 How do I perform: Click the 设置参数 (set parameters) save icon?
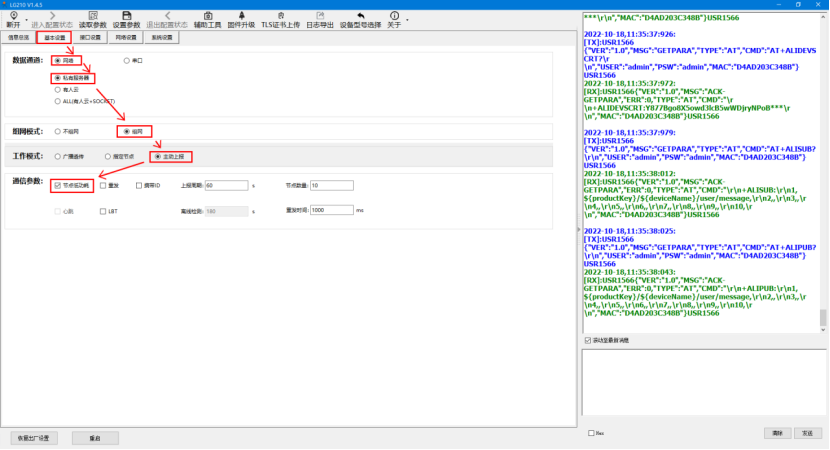pyautogui.click(x=126, y=17)
